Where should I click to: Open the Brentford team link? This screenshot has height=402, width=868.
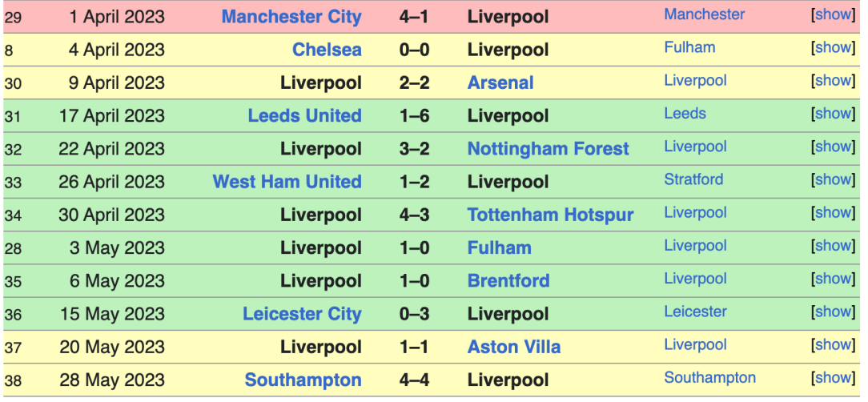tap(508, 281)
